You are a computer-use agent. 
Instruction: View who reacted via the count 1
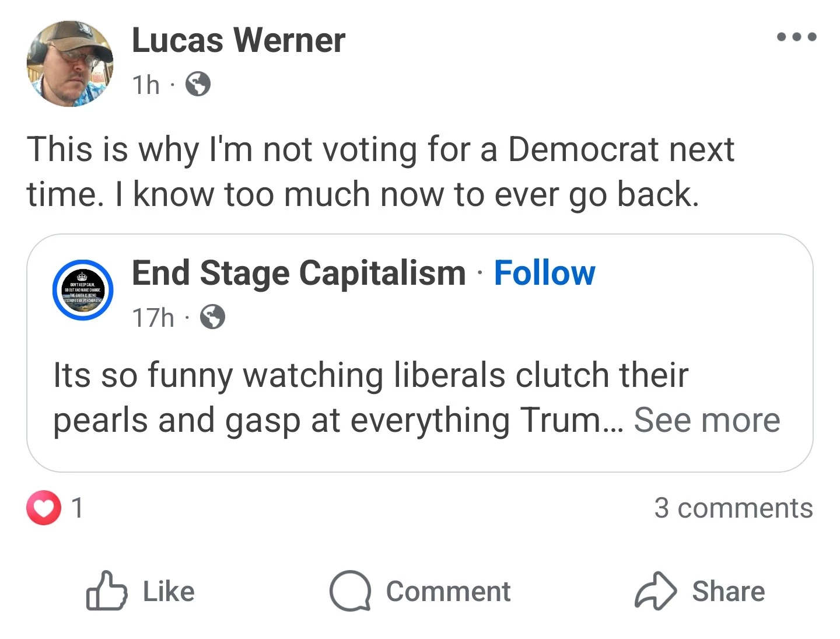point(78,508)
